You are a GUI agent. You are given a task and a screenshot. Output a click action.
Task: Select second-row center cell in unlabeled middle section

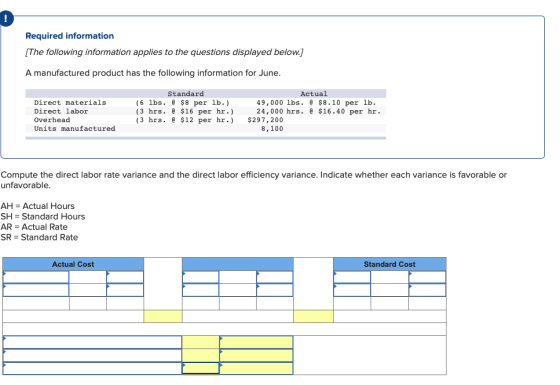pos(238,290)
